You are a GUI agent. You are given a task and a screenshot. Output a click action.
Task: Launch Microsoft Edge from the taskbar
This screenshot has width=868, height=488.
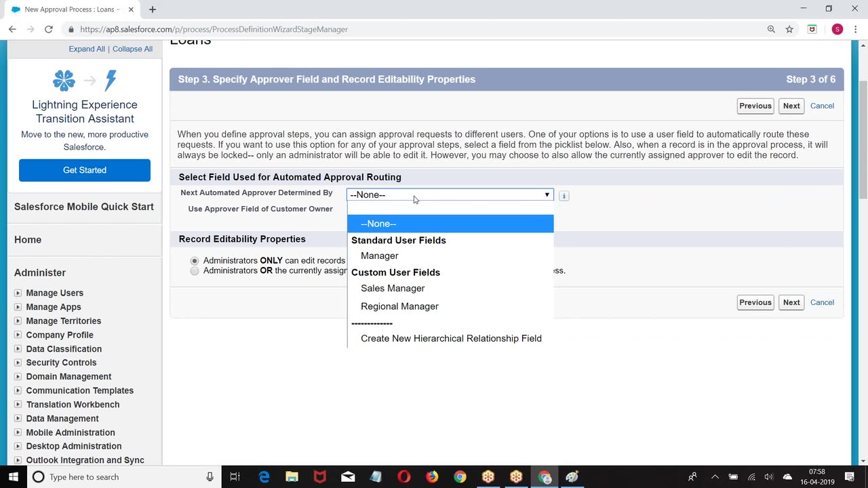[x=264, y=476]
